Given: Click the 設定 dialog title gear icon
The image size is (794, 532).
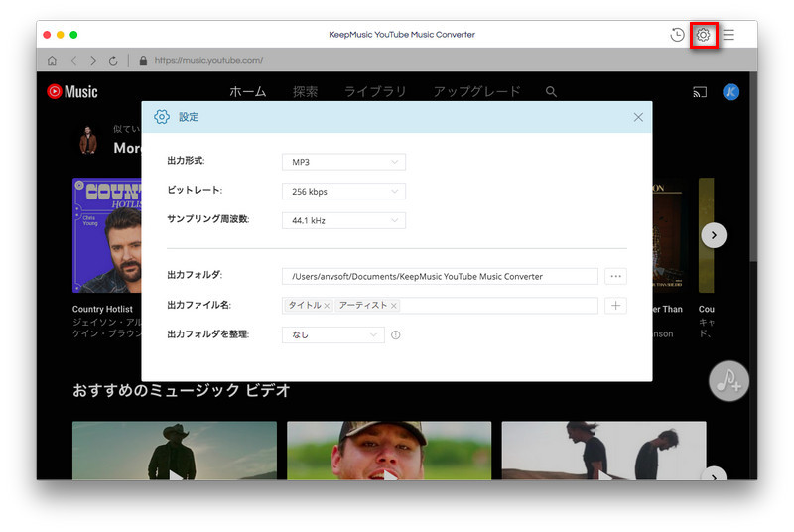Looking at the screenshot, I should pos(162,117).
